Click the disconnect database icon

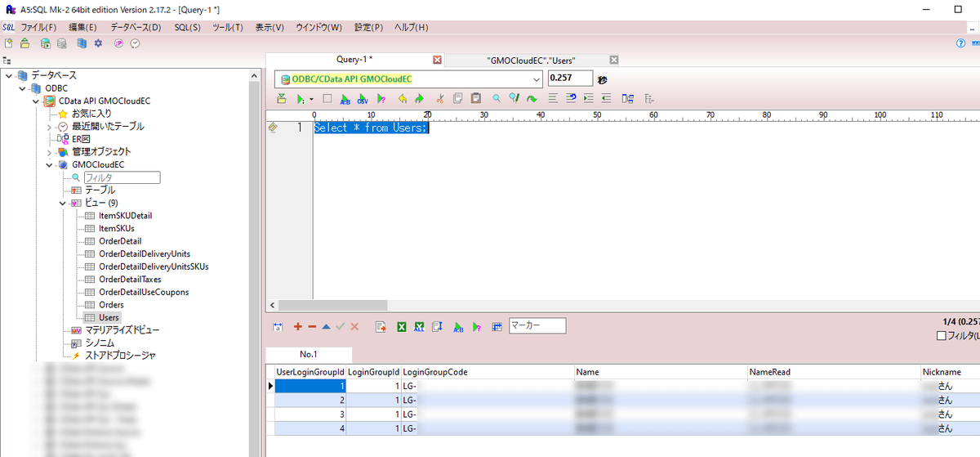[x=62, y=43]
